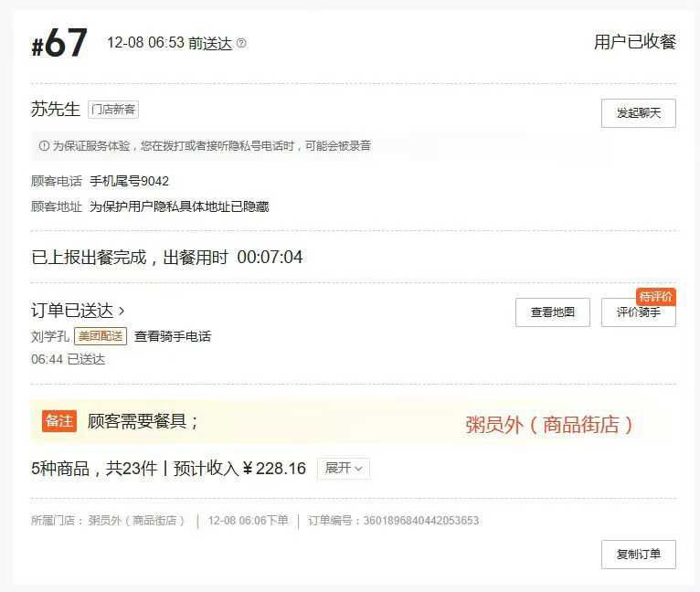Rate the rider with 评价骑手

click(639, 312)
